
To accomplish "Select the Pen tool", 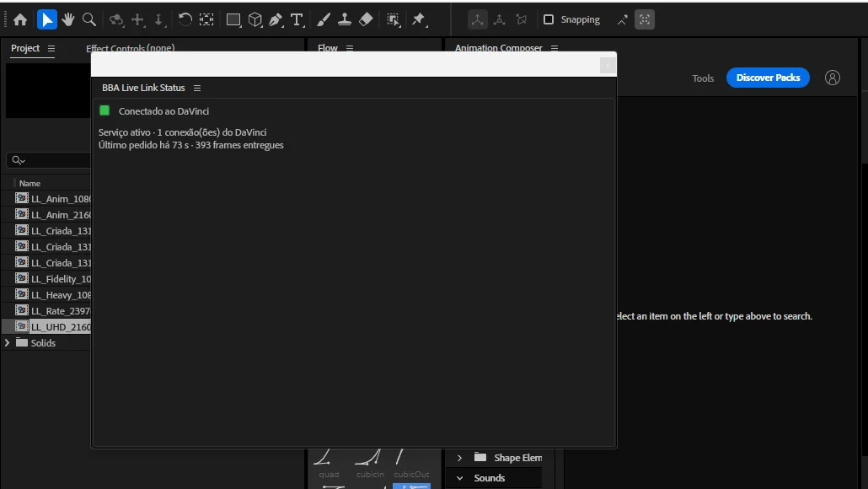I will (276, 20).
